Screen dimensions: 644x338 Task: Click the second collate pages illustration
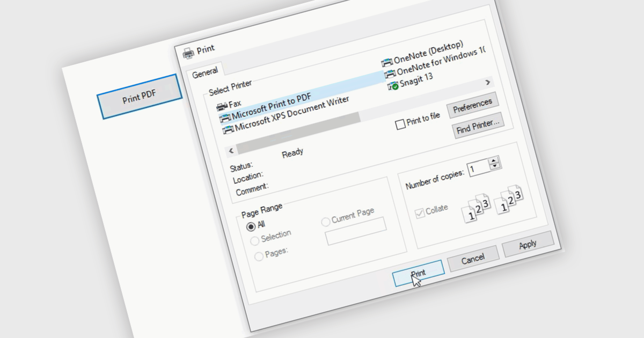pyautogui.click(x=508, y=199)
